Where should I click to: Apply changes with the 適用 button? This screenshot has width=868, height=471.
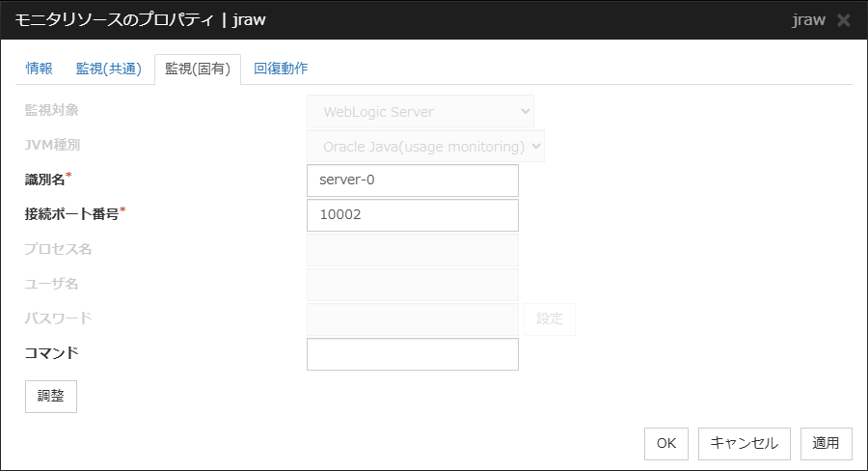click(826, 443)
